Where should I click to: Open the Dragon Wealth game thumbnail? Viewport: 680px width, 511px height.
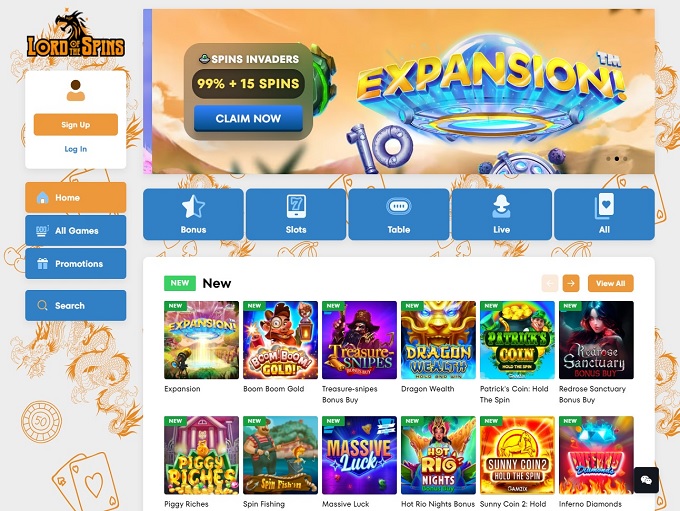coord(438,340)
